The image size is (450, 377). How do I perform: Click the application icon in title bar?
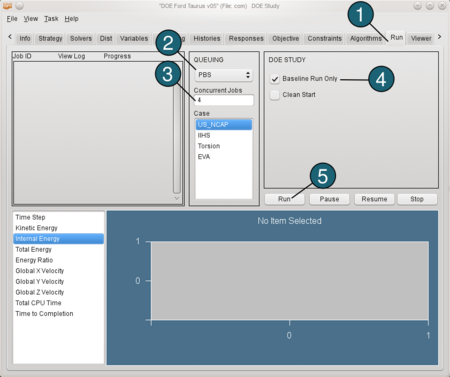tap(7, 6)
